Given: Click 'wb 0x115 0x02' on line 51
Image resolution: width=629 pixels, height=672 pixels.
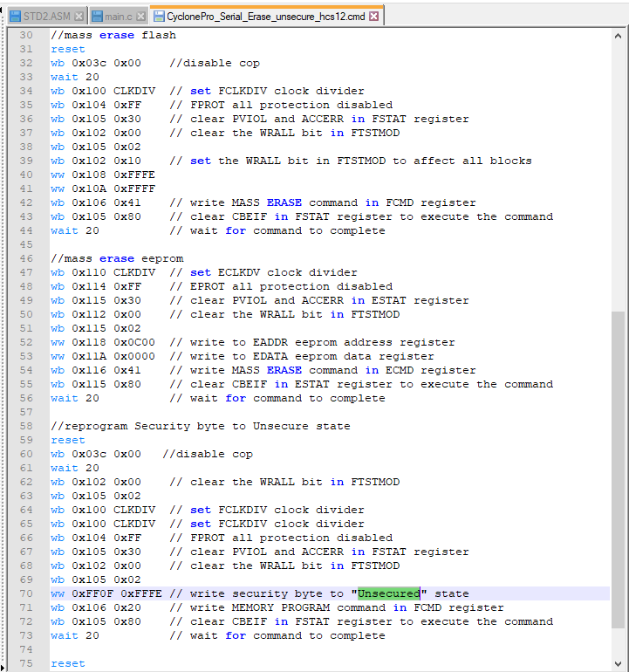Looking at the screenshot, I should click(x=96, y=328).
